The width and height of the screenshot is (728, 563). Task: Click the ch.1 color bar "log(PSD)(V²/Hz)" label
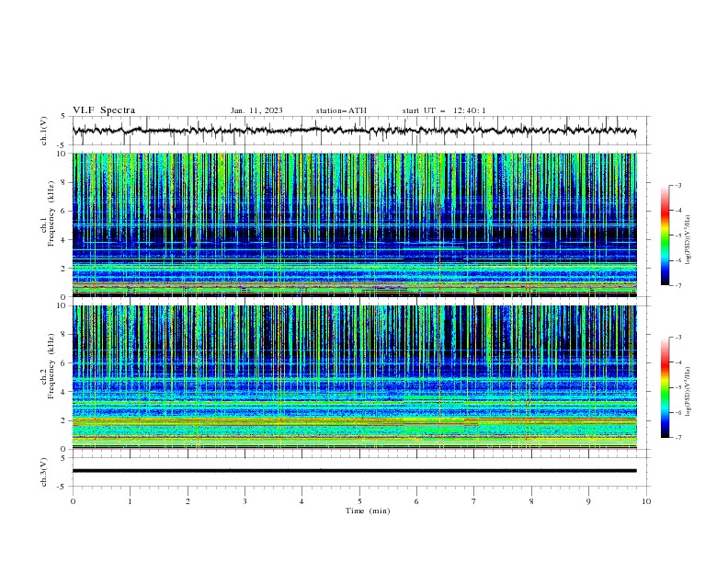[688, 240]
